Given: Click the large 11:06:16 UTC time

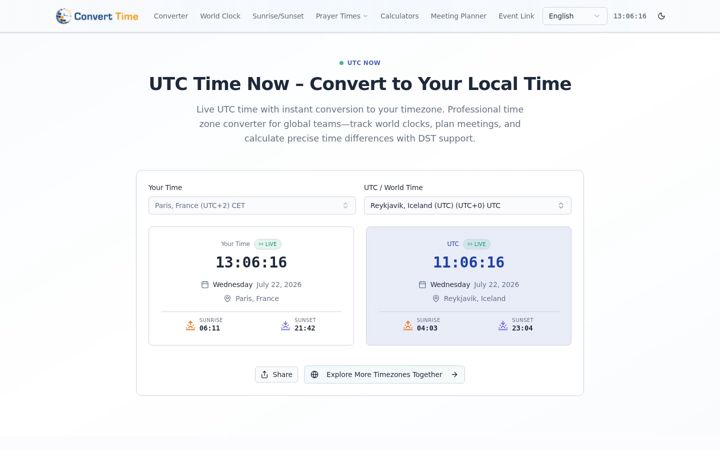Looking at the screenshot, I should pyautogui.click(x=469, y=262).
